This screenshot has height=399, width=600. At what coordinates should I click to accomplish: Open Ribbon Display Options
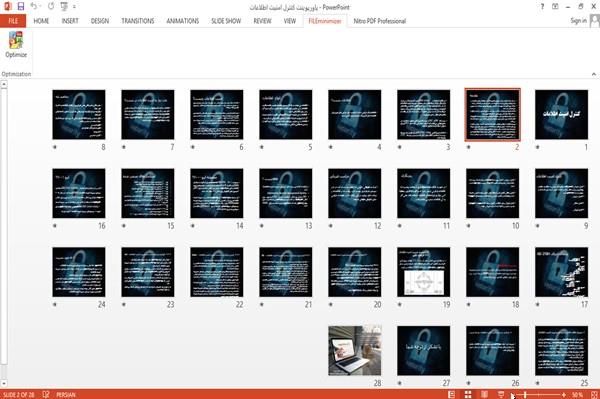(x=555, y=7)
